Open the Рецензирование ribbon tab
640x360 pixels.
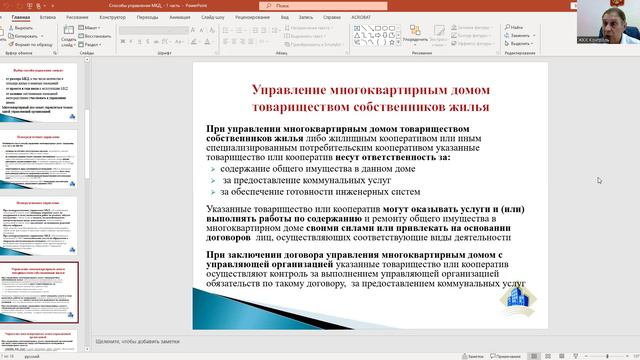click(252, 17)
